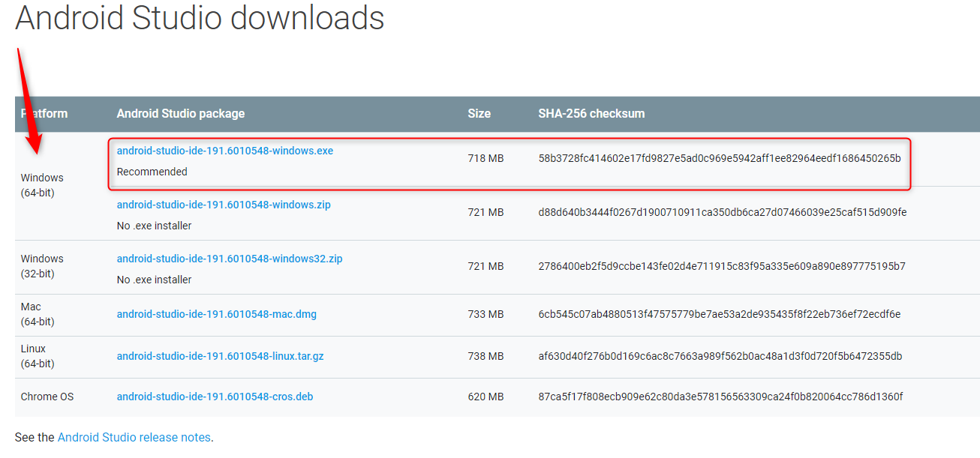Click the Size column header
Viewport: 980px width, 458px height.
[479, 114]
